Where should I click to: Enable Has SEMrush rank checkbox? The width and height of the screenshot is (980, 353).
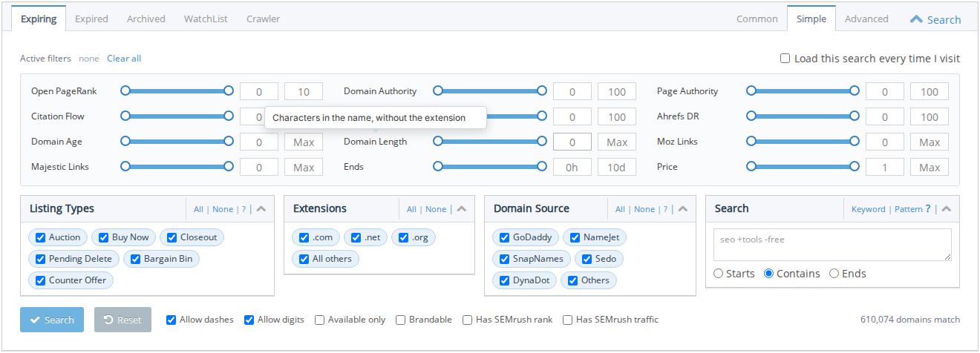468,320
